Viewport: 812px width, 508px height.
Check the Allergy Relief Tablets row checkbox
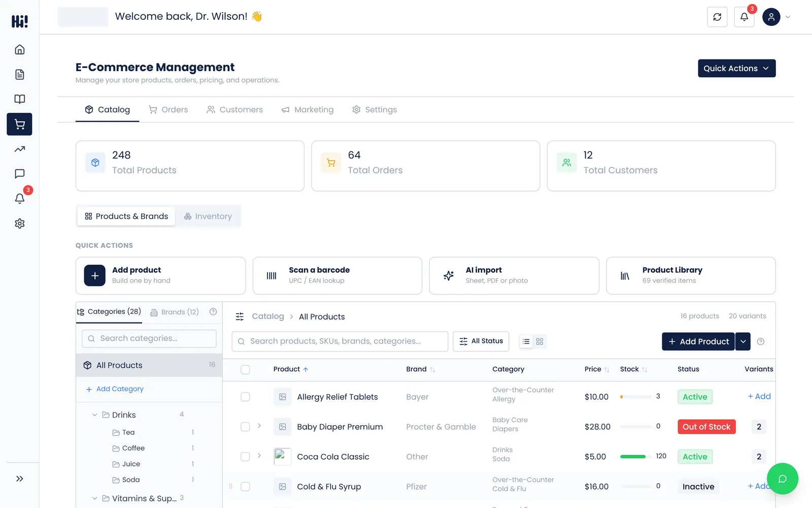245,397
